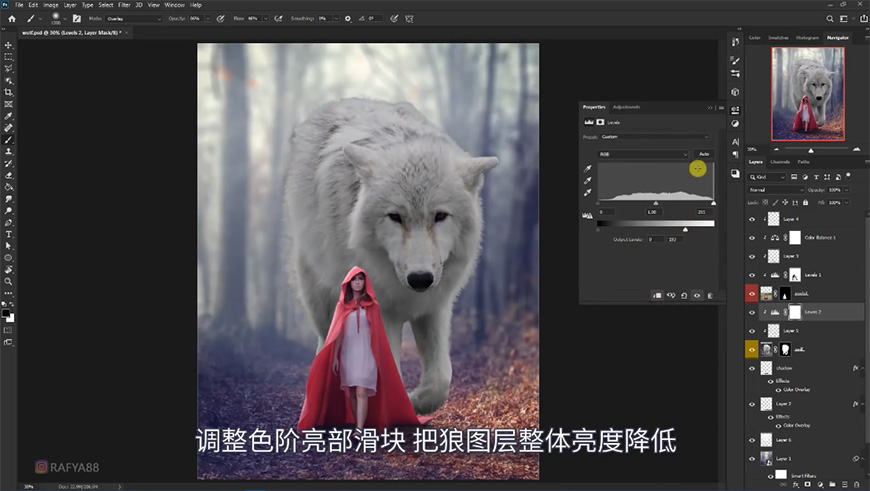
Task: Hide the shadow layer
Action: (752, 368)
